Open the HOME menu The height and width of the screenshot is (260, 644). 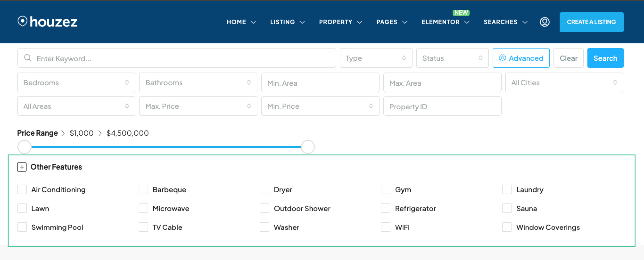[x=241, y=22]
